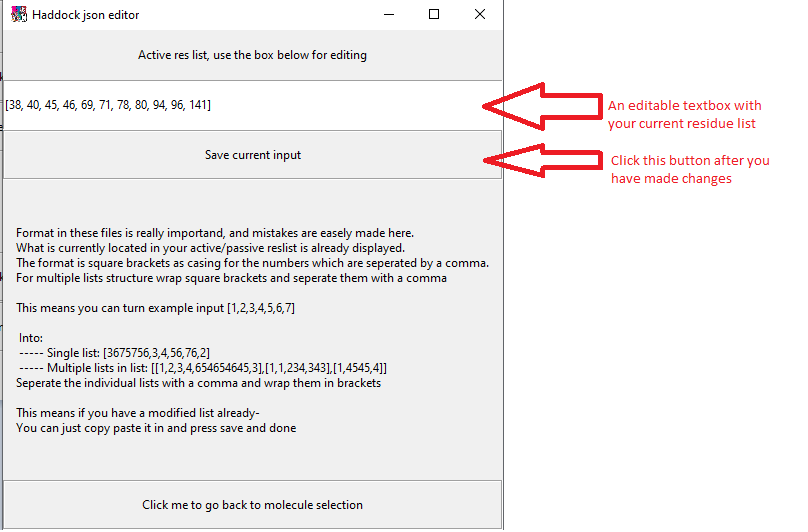Maximize the Haddock json editor window

[434, 14]
